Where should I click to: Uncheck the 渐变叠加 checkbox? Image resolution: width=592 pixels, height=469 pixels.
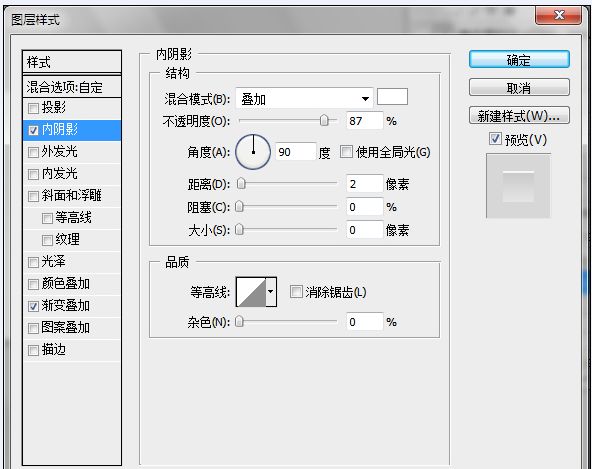pyautogui.click(x=33, y=306)
